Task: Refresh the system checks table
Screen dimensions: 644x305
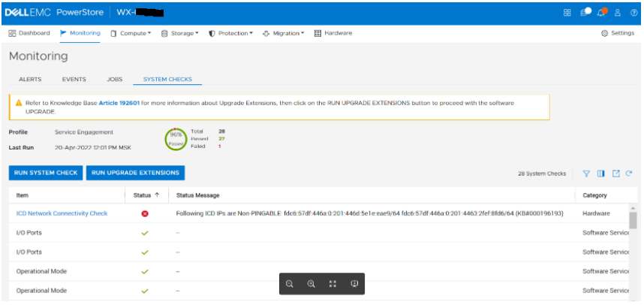Action: [x=629, y=174]
